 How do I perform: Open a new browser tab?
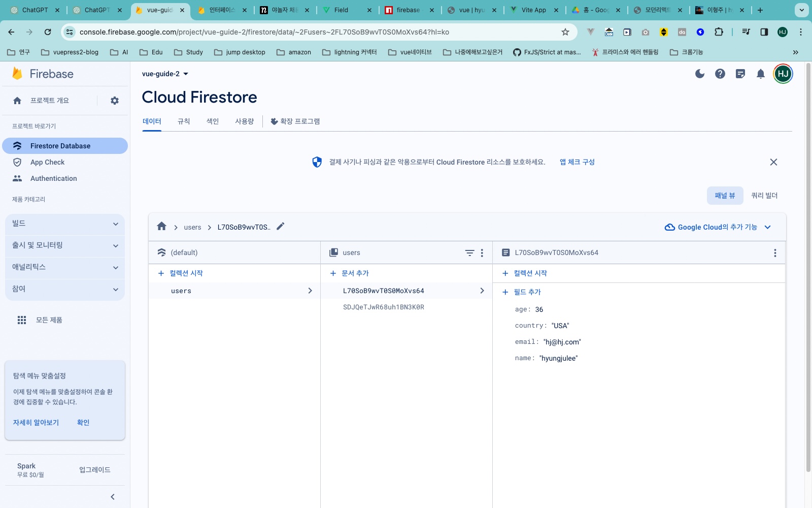[x=760, y=10]
